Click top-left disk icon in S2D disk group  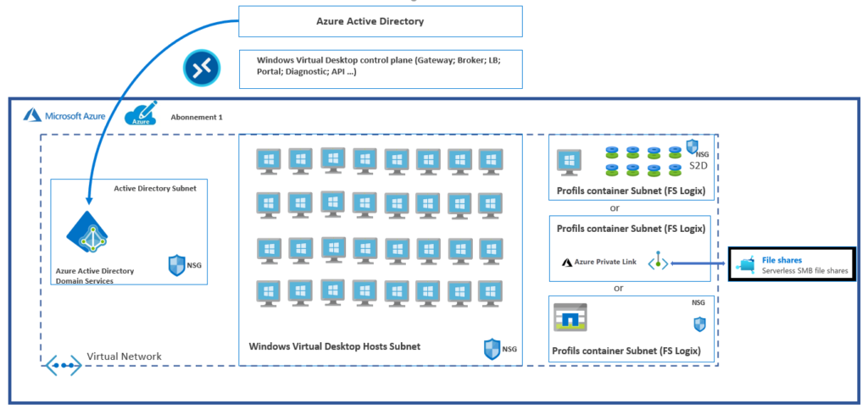point(611,152)
